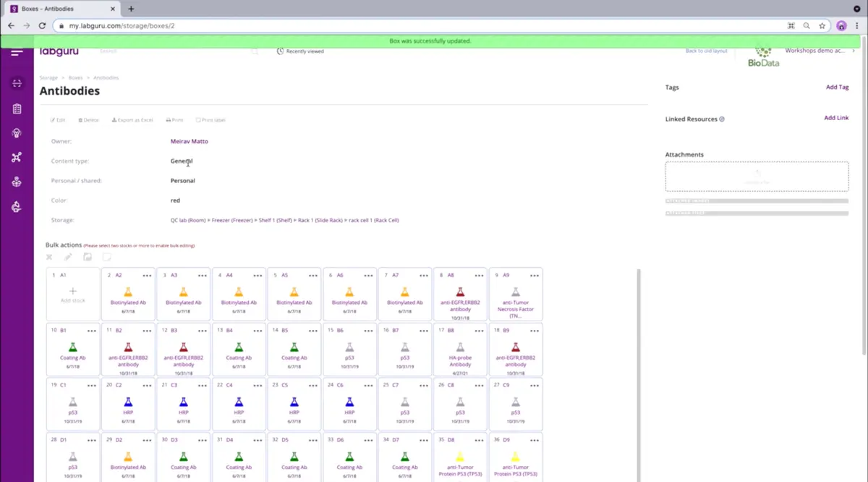Open the three-dots menu on cell C9
Image resolution: width=868 pixels, height=482 pixels.
tap(535, 385)
